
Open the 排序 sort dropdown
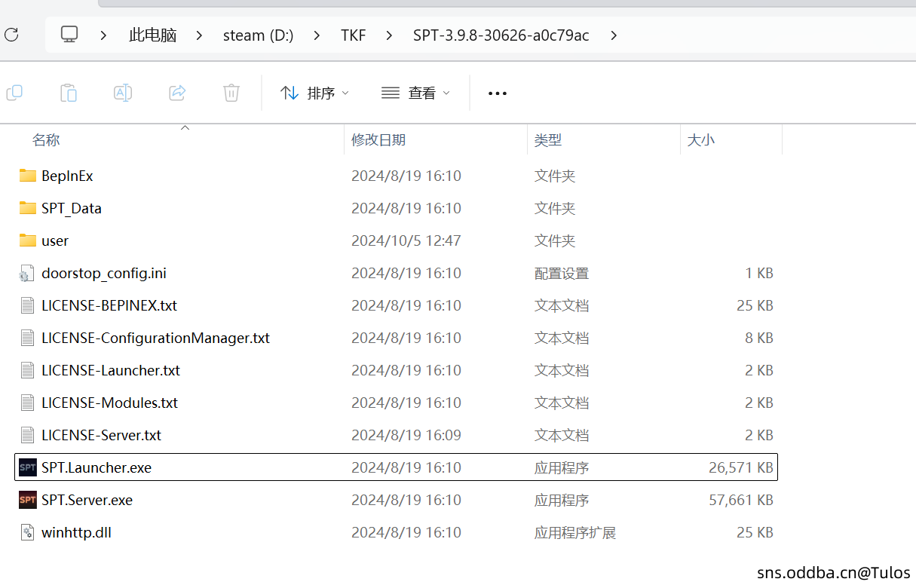pyautogui.click(x=314, y=93)
